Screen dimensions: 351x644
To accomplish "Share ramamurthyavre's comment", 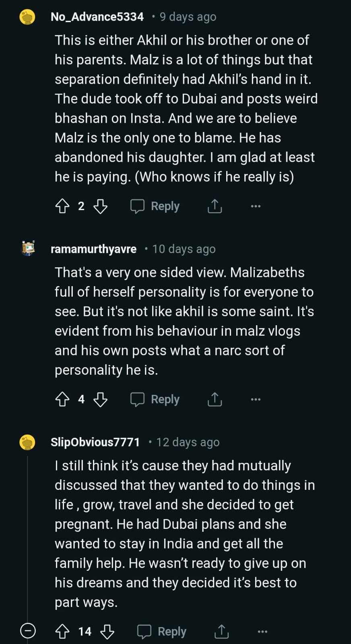I will pos(215,399).
